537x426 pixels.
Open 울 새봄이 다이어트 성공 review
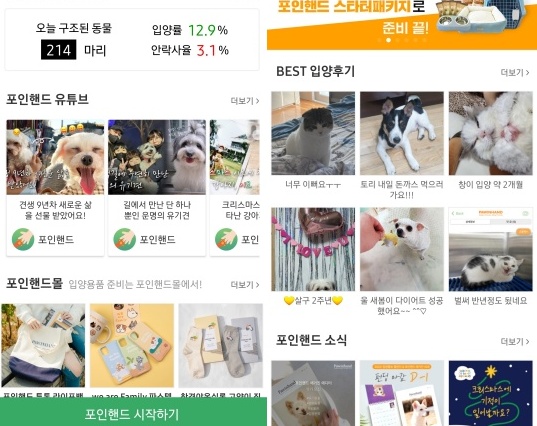click(402, 249)
